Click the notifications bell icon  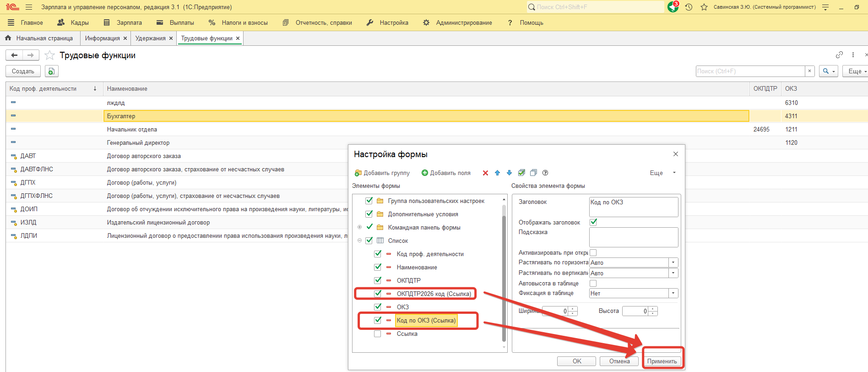click(x=673, y=7)
